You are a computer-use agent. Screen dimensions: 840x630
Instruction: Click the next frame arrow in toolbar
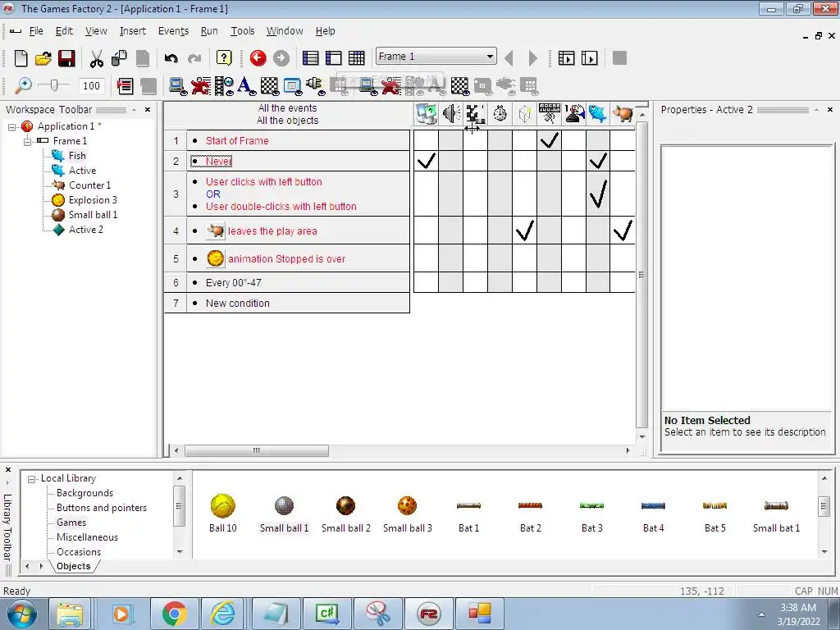click(x=532, y=58)
